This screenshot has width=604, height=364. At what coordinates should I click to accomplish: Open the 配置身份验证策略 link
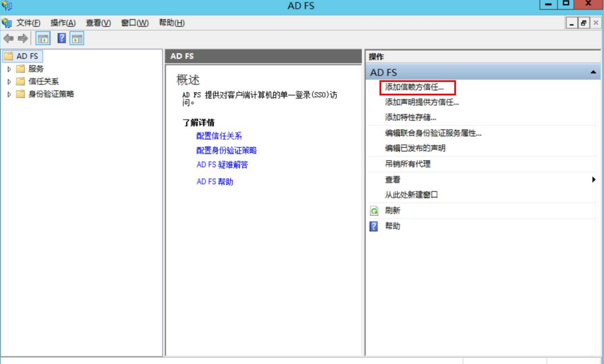click(x=226, y=150)
